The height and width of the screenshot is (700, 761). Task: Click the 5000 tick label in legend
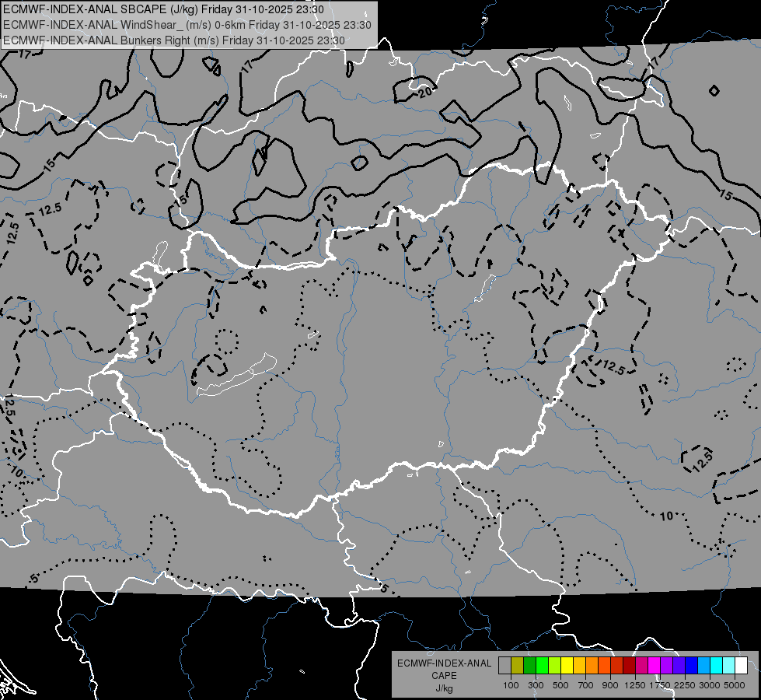pyautogui.click(x=735, y=685)
